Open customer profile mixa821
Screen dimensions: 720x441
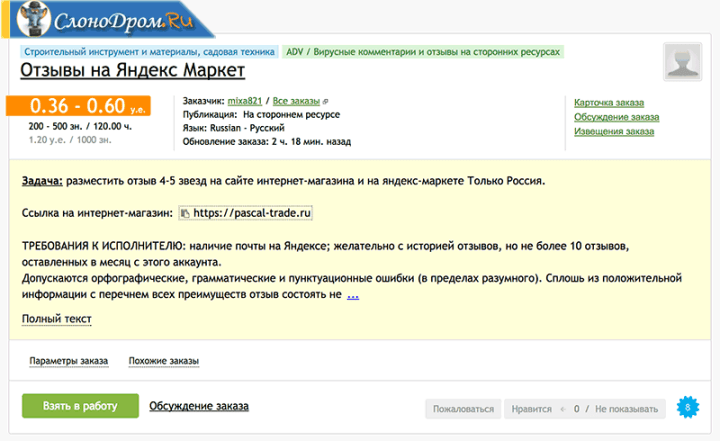pyautogui.click(x=245, y=101)
